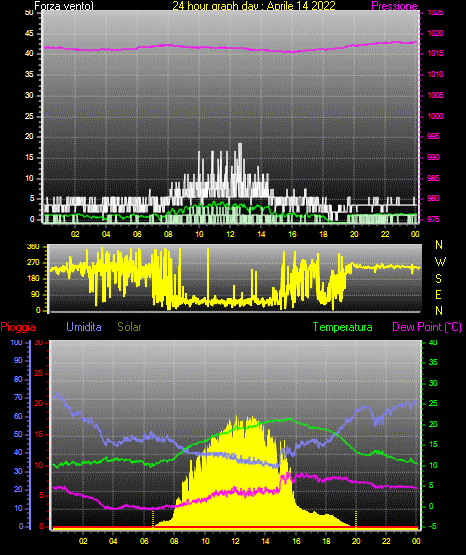Click the yellow solar radiation area peak
The width and height of the screenshot is (466, 555).
(x=251, y=418)
